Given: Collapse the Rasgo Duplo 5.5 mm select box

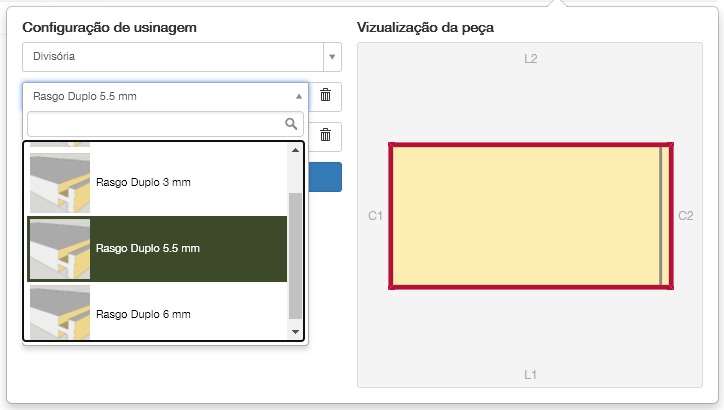Looking at the screenshot, I should [298, 97].
